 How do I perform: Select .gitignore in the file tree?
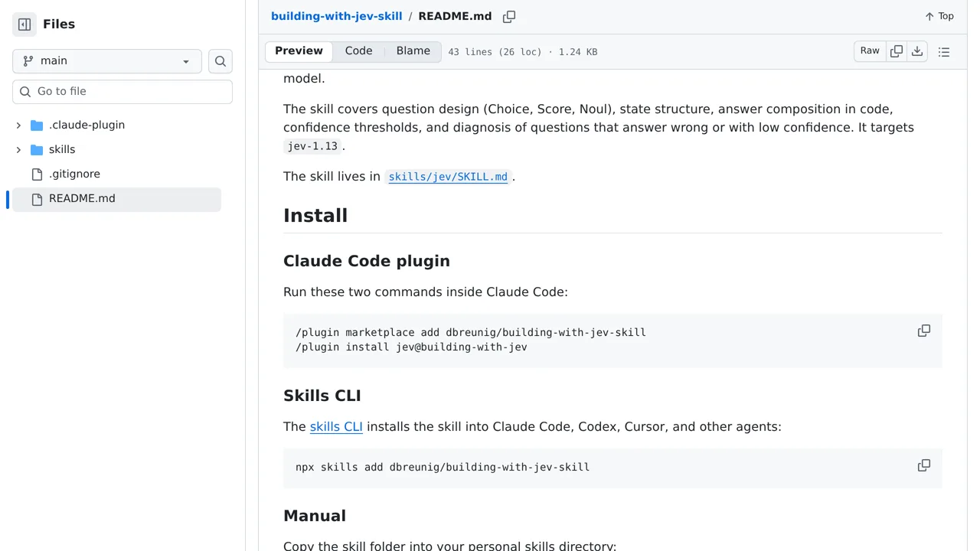(x=74, y=174)
